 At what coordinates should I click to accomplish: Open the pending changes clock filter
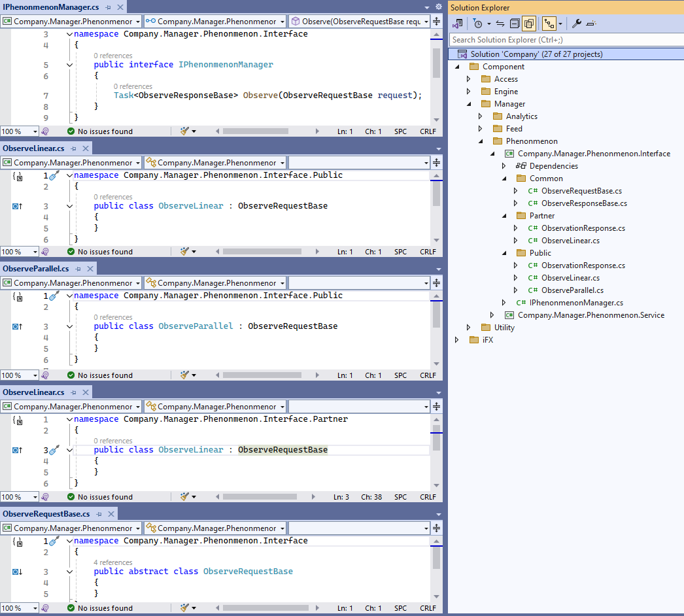pyautogui.click(x=478, y=24)
